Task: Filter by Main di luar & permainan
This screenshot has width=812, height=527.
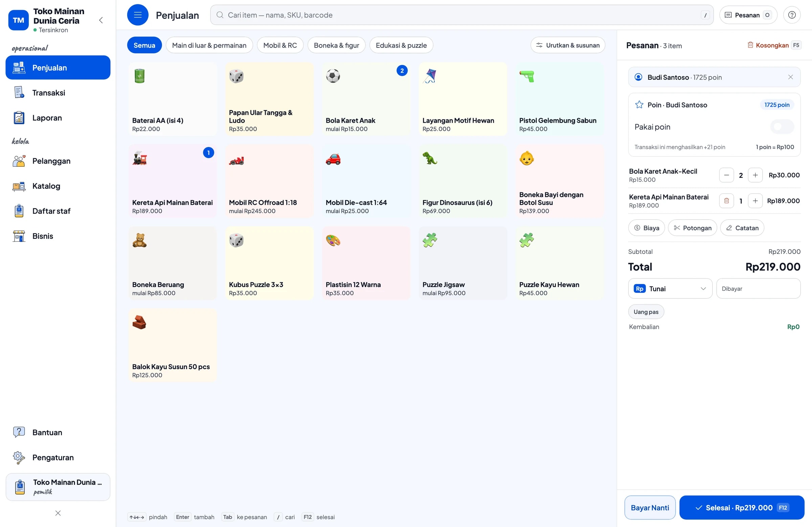Action: pos(209,45)
